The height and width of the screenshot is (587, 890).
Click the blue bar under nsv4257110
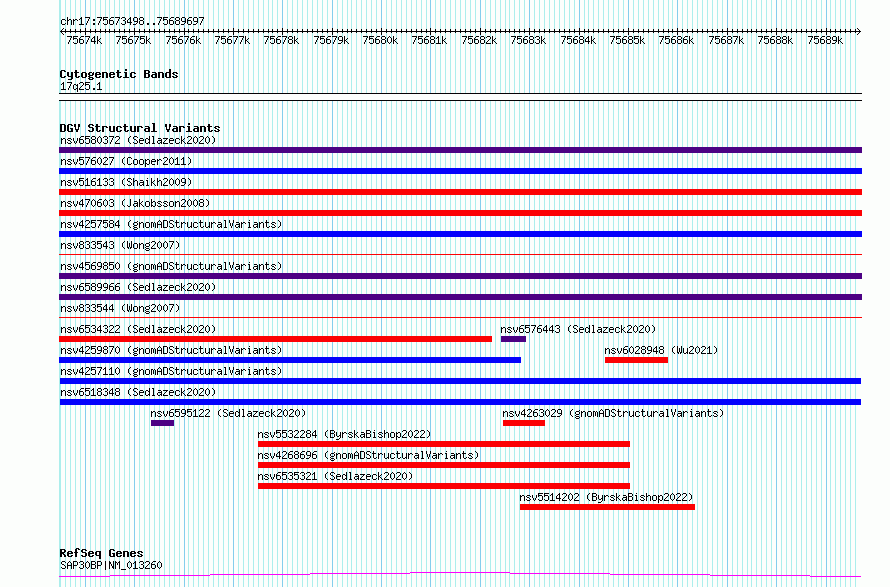(x=460, y=381)
